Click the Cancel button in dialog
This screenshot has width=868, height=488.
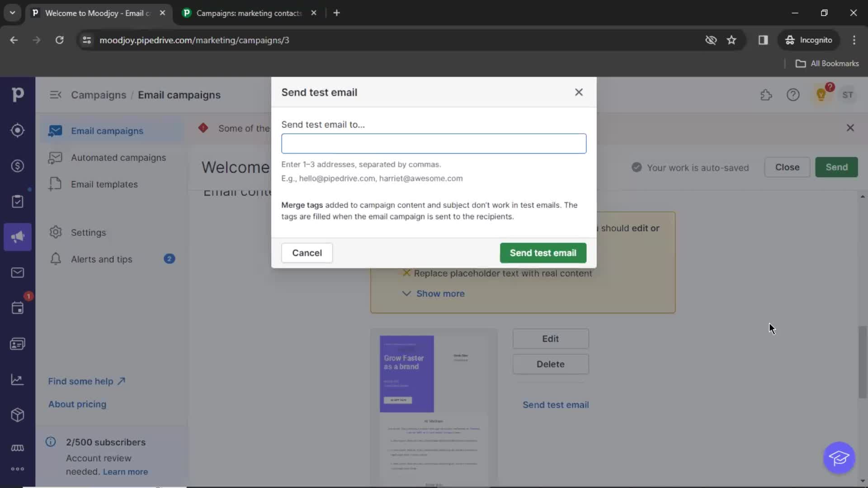(307, 253)
